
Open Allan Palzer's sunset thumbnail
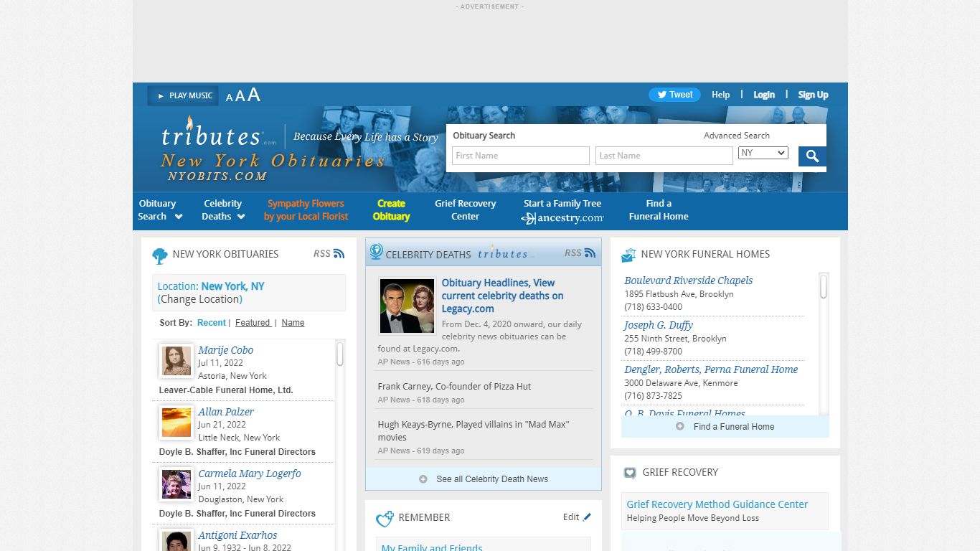pos(176,423)
